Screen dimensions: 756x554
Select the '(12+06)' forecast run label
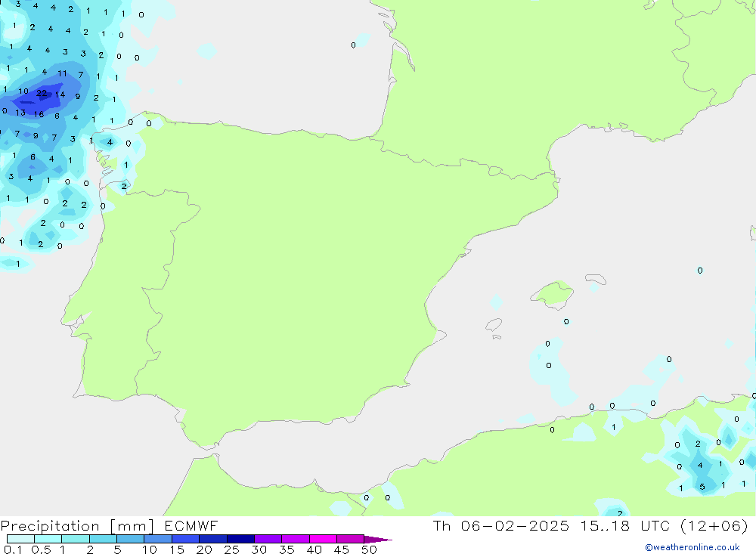click(714, 525)
